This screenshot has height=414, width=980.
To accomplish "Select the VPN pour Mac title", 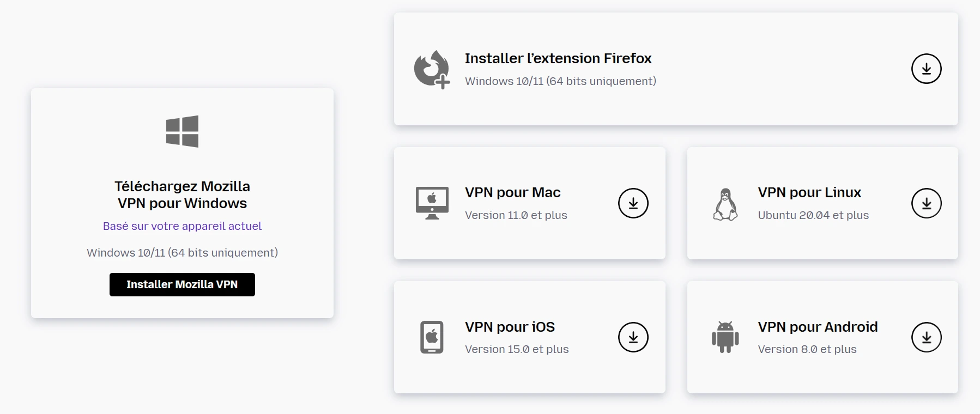I will pyautogui.click(x=512, y=192).
